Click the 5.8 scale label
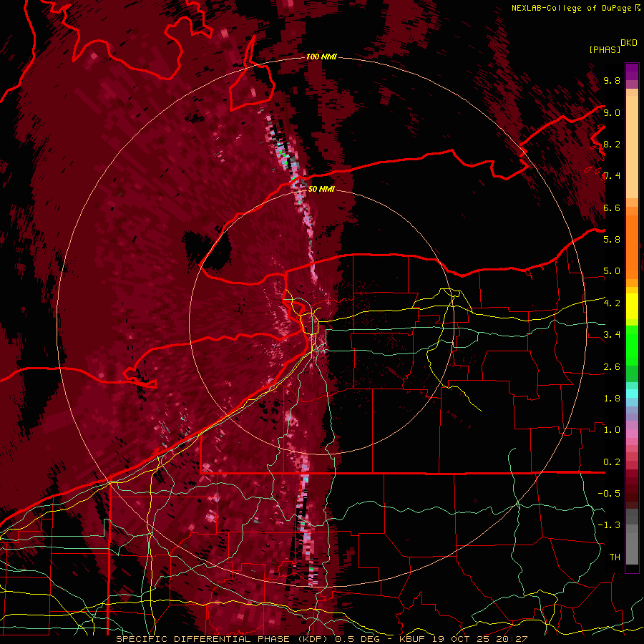This screenshot has width=644, height=644. [612, 240]
